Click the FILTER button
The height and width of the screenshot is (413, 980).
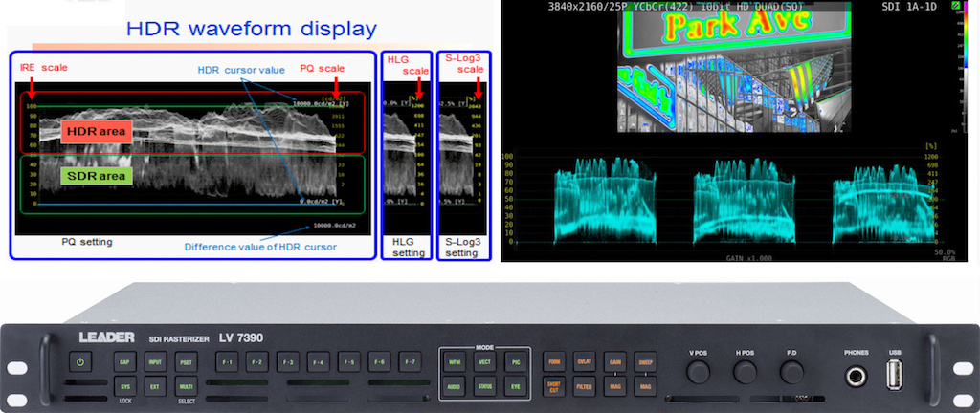tap(585, 387)
